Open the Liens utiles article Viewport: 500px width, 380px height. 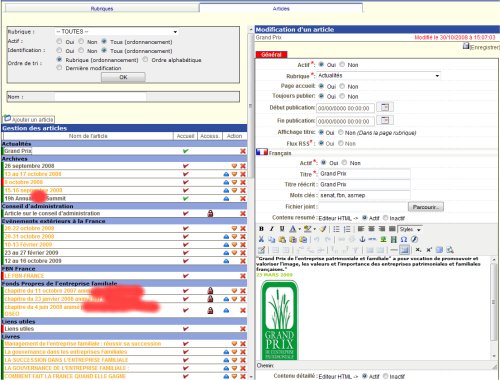point(19,329)
